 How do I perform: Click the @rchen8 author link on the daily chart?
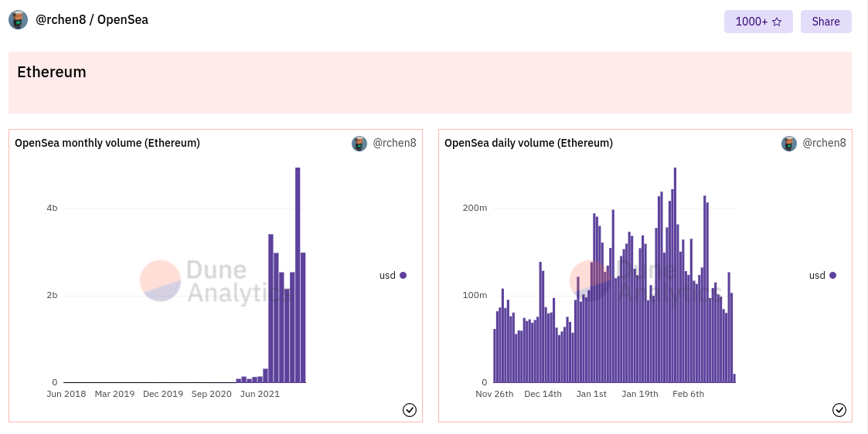pos(824,143)
